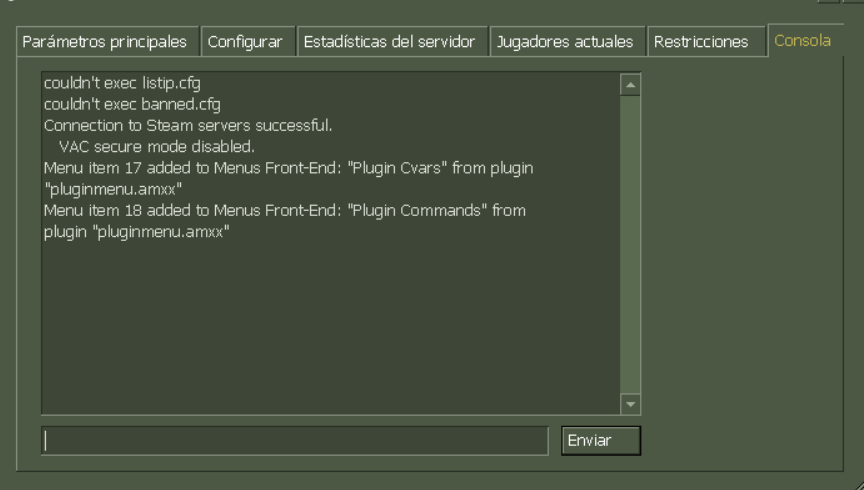Switch to the Parámetros principales tab
The height and width of the screenshot is (490, 864).
[103, 42]
